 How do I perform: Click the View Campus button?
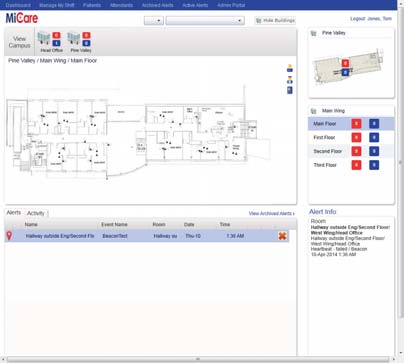19,42
